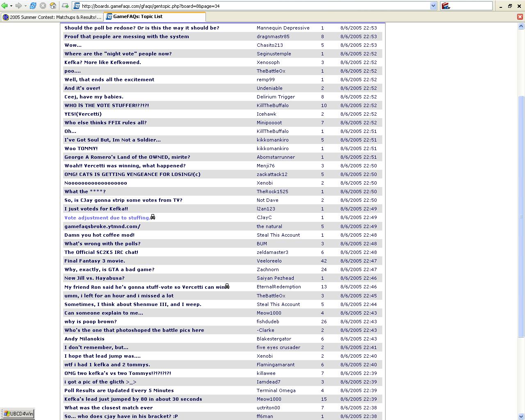Click author name 'five eyes crusader'

pyautogui.click(x=278, y=347)
